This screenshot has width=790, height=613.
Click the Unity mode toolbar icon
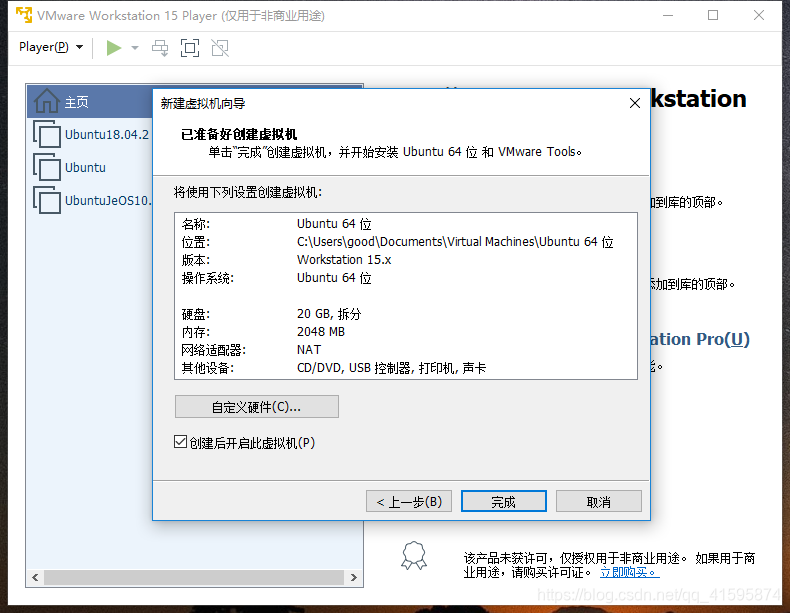220,48
